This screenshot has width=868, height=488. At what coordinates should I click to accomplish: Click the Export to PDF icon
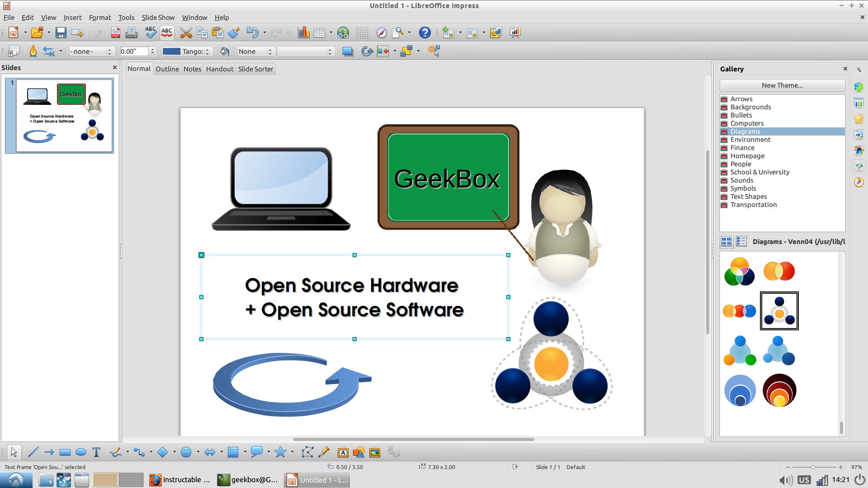116,32
